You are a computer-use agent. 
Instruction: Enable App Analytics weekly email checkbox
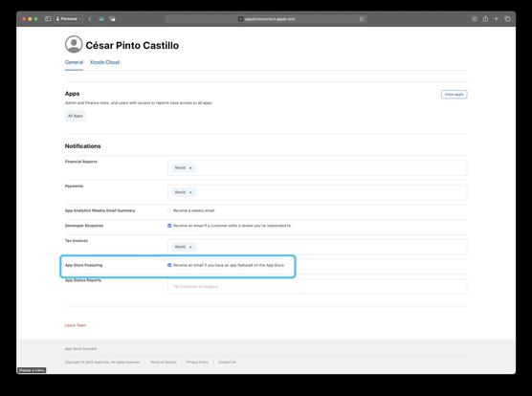click(169, 210)
